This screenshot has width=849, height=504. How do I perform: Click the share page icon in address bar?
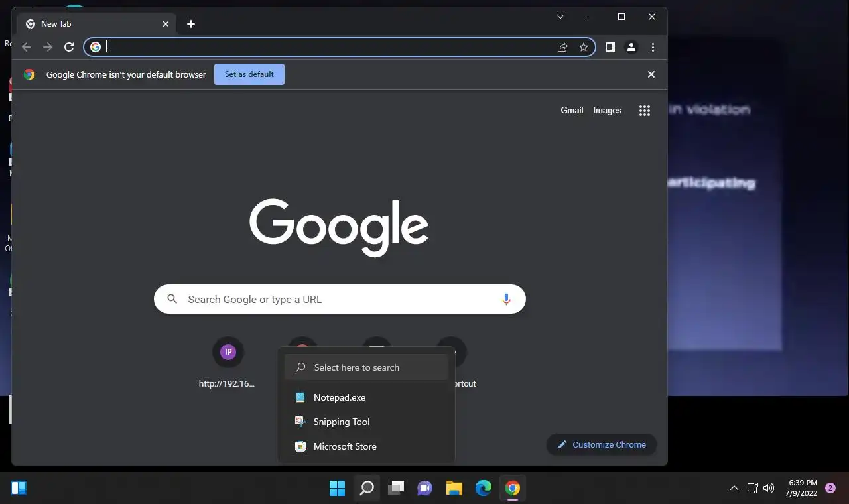point(562,47)
